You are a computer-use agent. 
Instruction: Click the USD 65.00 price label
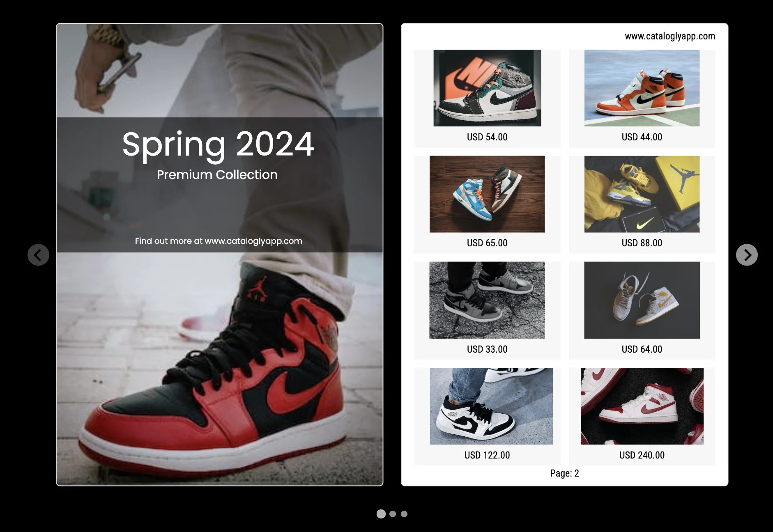pyautogui.click(x=487, y=243)
